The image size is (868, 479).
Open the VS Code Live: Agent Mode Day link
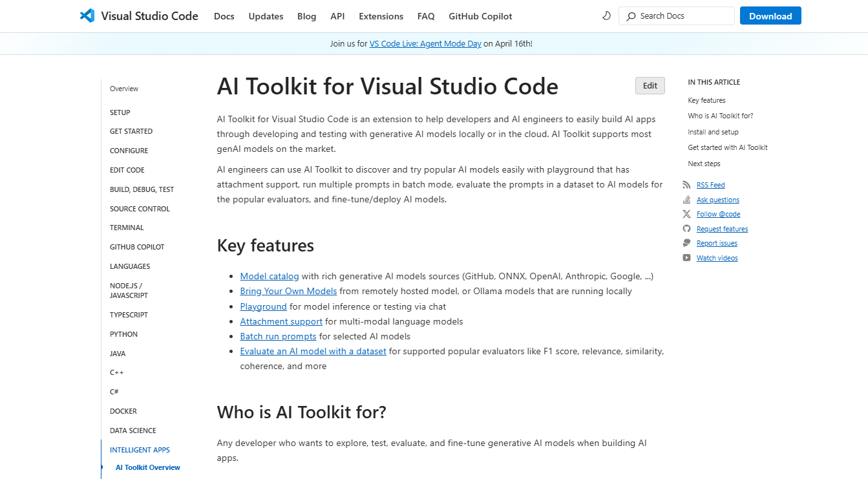click(x=425, y=44)
